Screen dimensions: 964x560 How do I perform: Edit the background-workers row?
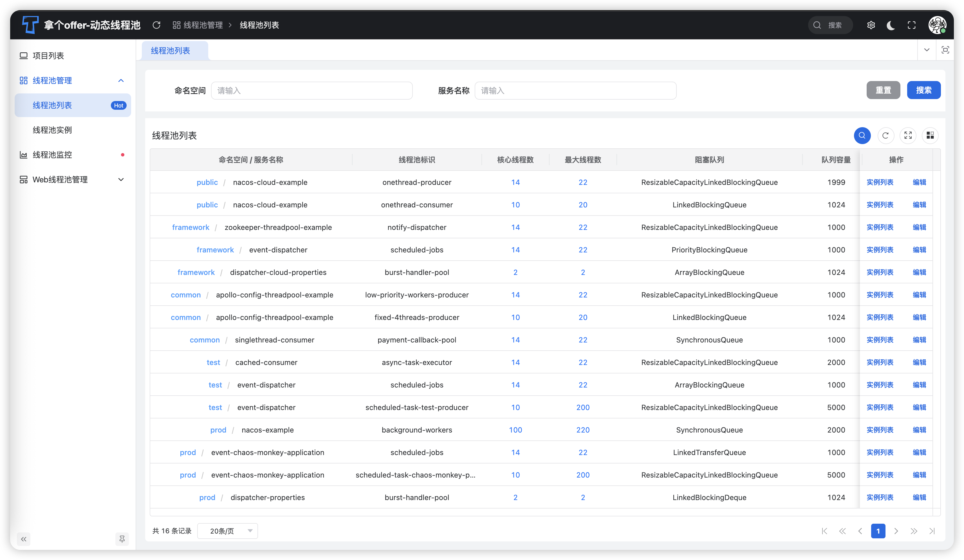click(919, 430)
